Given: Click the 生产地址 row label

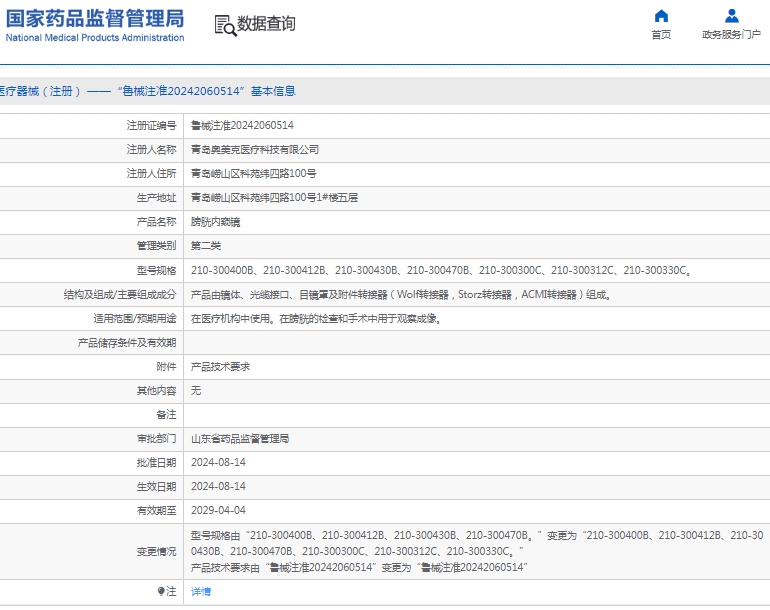Looking at the screenshot, I should tap(156, 197).
